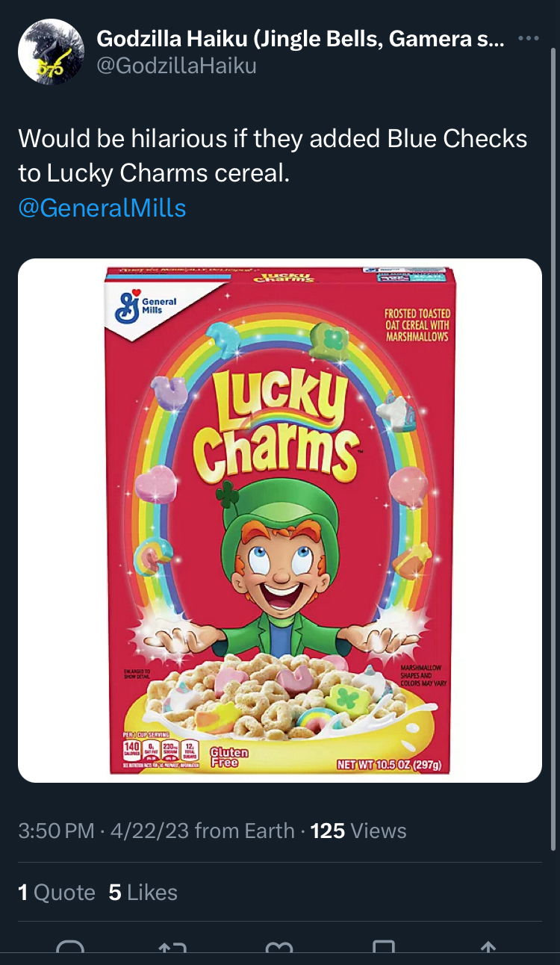Bookmark this tweet
Screen dimensions: 560x965
tap(383, 949)
